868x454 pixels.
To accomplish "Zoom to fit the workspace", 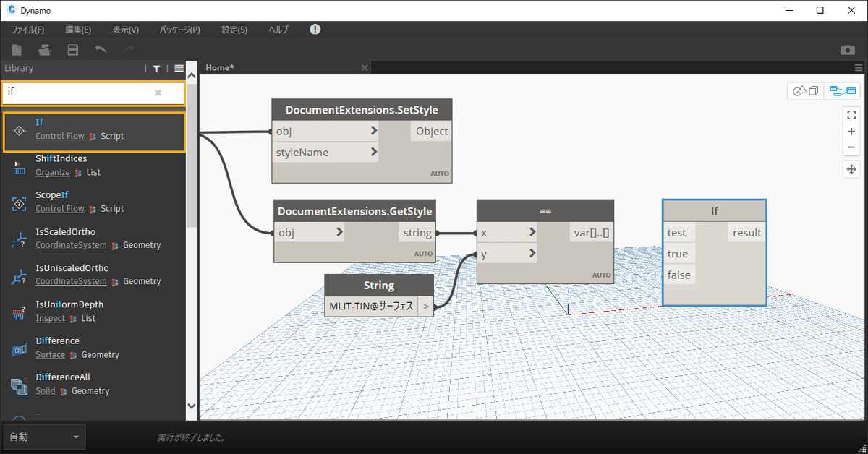I will pos(851,114).
